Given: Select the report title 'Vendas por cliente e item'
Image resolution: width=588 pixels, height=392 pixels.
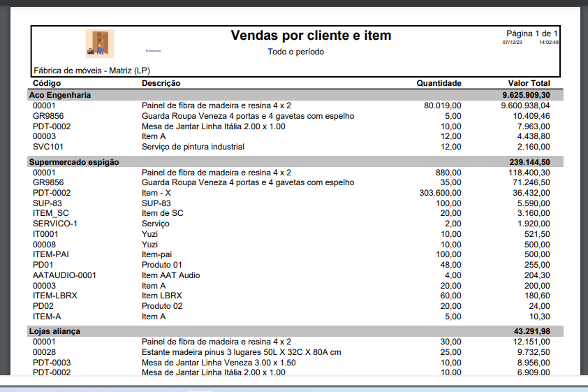Looking at the screenshot, I should pos(311,35).
